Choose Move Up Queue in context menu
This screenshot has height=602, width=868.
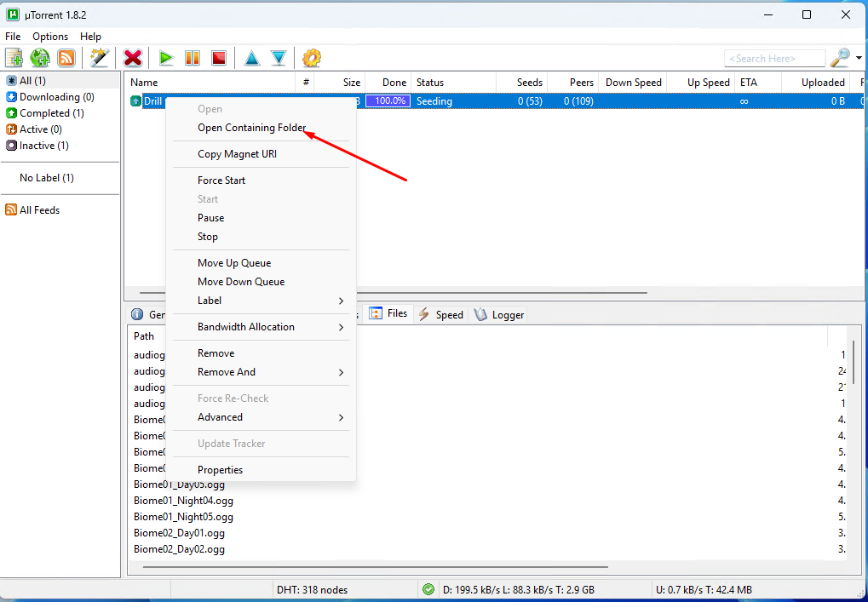pyautogui.click(x=261, y=263)
